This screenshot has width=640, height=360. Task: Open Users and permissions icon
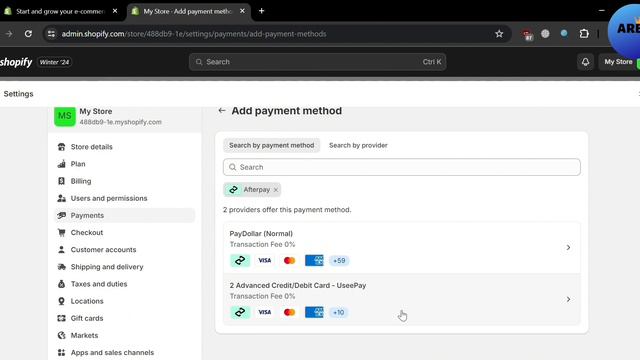tap(61, 198)
